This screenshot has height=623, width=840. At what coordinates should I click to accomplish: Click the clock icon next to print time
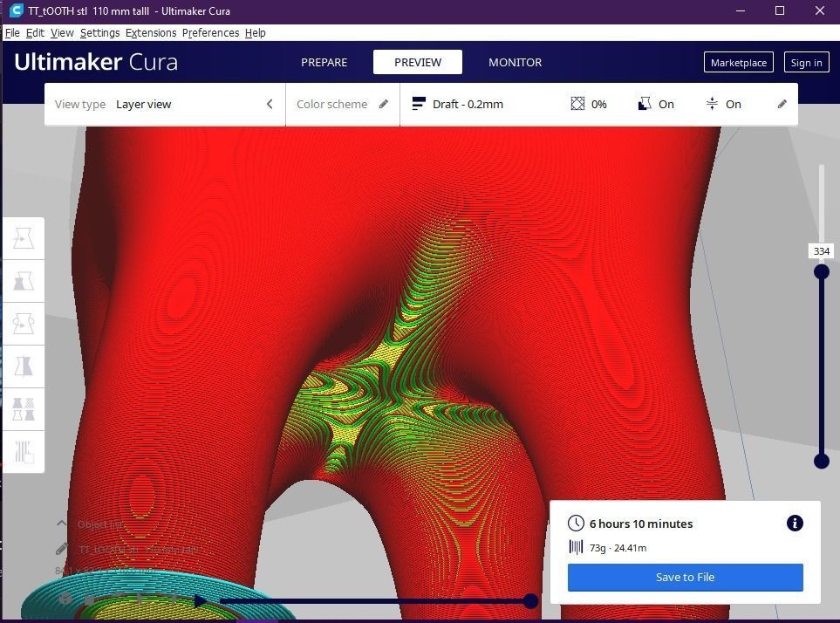point(576,524)
